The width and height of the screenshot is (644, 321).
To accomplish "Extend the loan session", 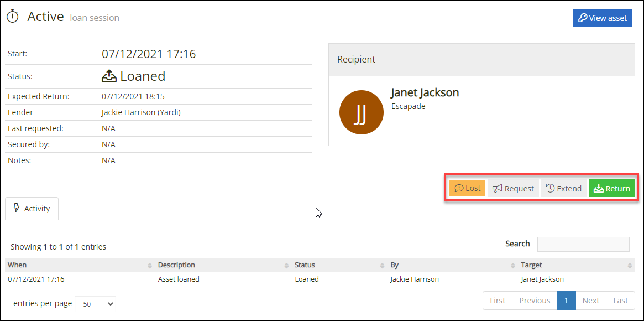I will (563, 188).
